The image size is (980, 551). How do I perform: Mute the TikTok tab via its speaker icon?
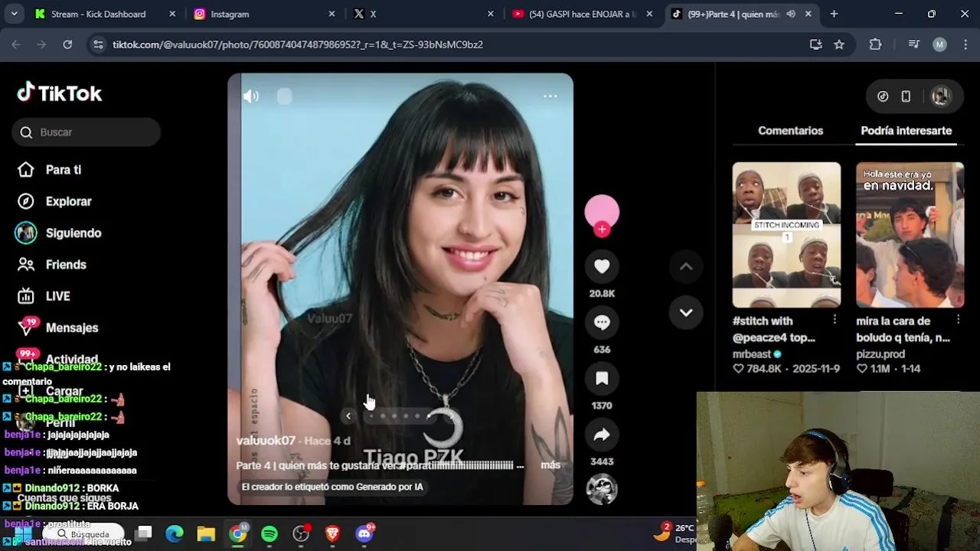pyautogui.click(x=791, y=14)
